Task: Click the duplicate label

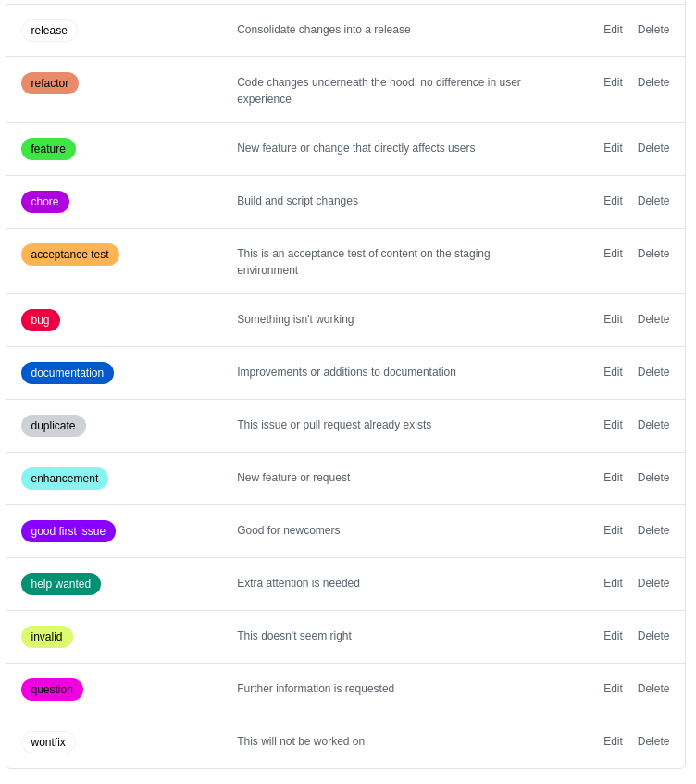Action: 53,426
